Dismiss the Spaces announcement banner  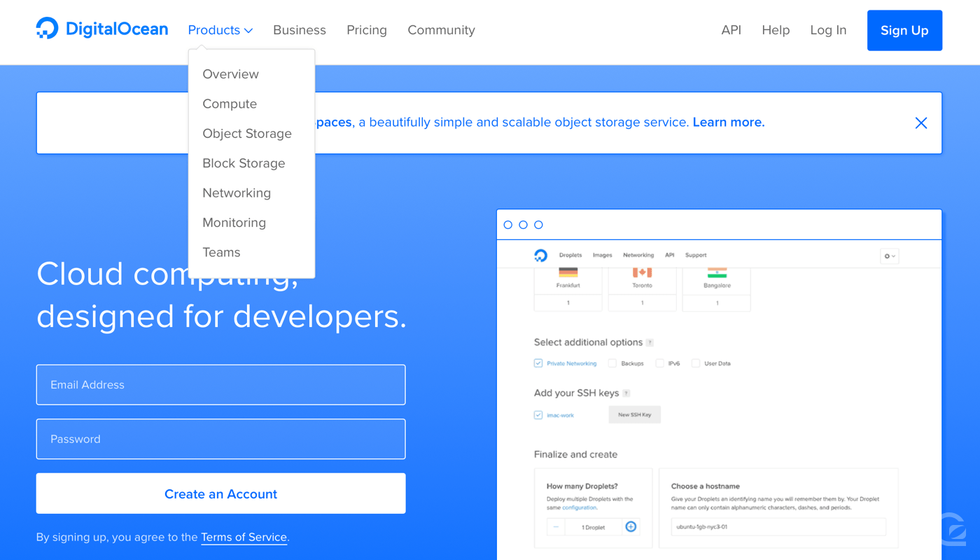[x=921, y=123]
